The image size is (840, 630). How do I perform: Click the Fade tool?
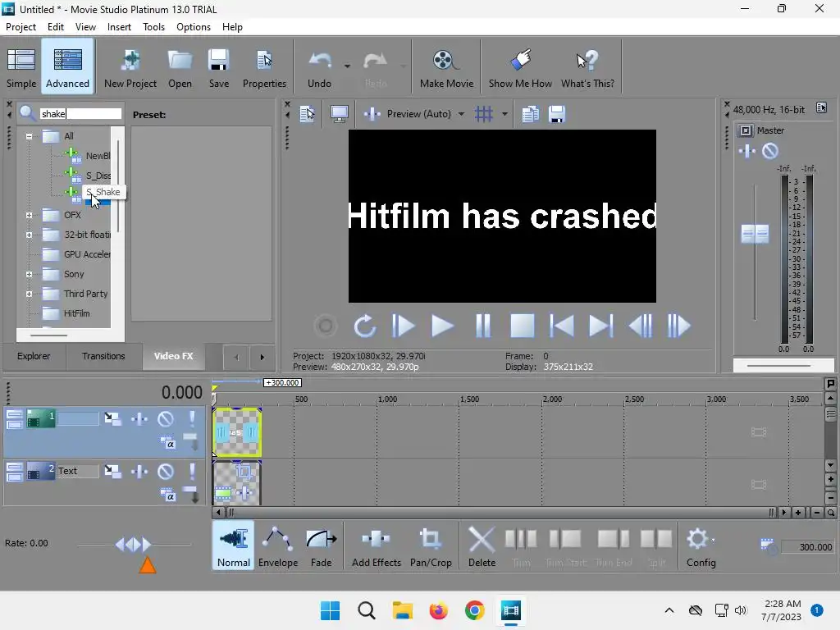point(322,546)
